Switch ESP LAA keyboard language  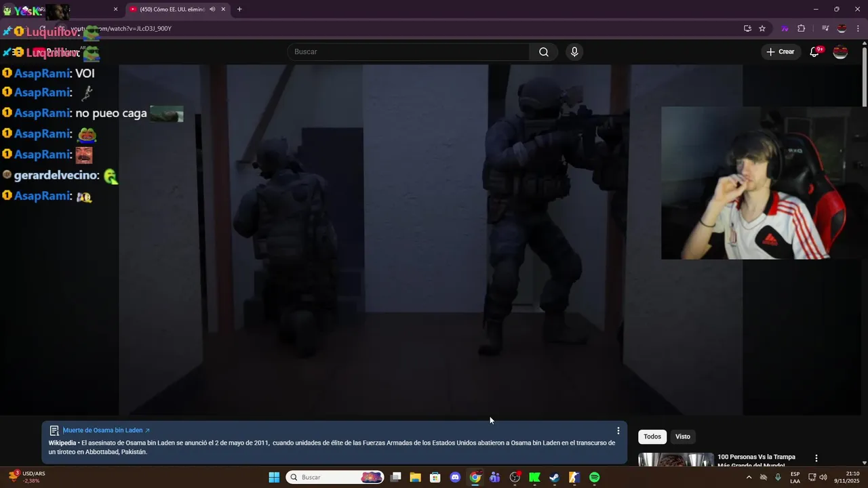pyautogui.click(x=795, y=477)
